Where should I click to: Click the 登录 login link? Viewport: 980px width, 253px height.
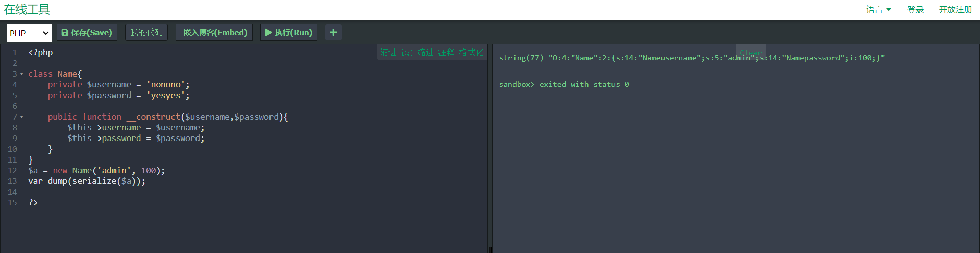click(915, 9)
